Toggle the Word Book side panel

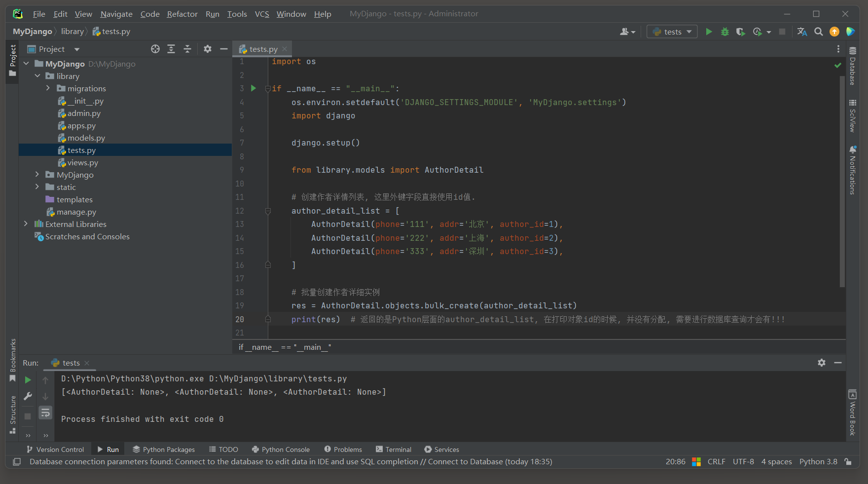(x=853, y=412)
